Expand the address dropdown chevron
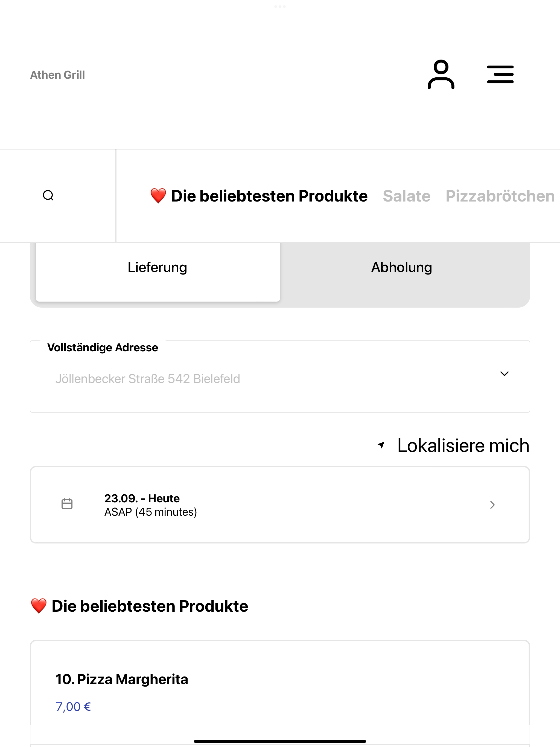The image size is (560, 747). click(504, 373)
